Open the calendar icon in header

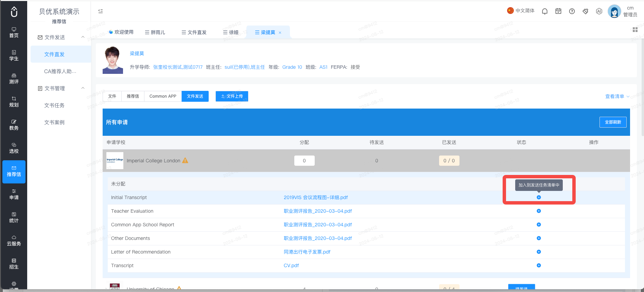(558, 11)
